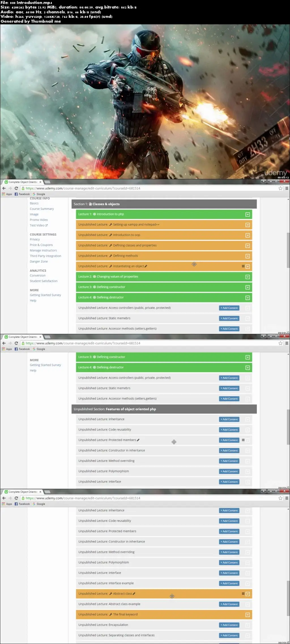Expand the Introduction to oop lecture
290x644 pixels.
[248, 235]
